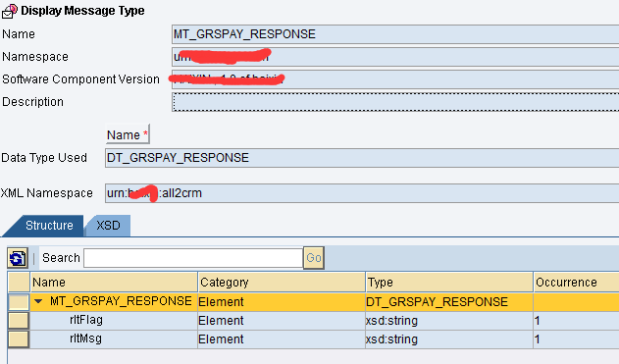Viewport: 619px width, 364px height.
Task: Click the Name table column header
Action: coord(114,282)
